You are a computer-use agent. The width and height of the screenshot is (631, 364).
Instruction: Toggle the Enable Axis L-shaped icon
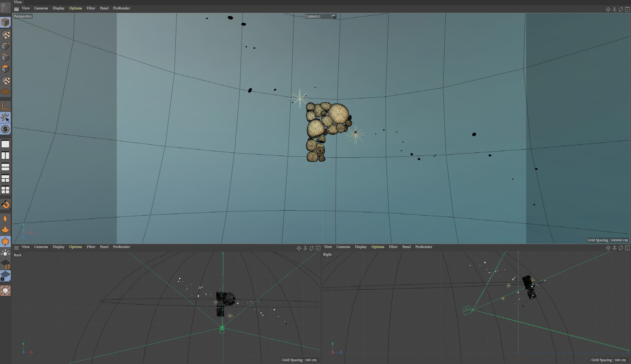[5, 106]
